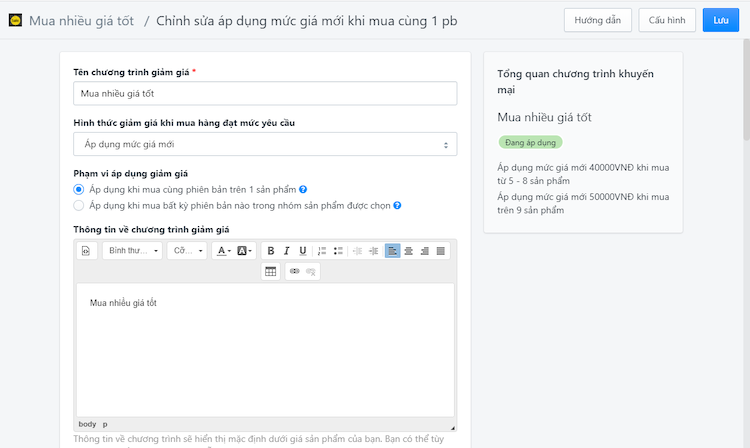Click the page vertical scrollbar

pos(746,89)
